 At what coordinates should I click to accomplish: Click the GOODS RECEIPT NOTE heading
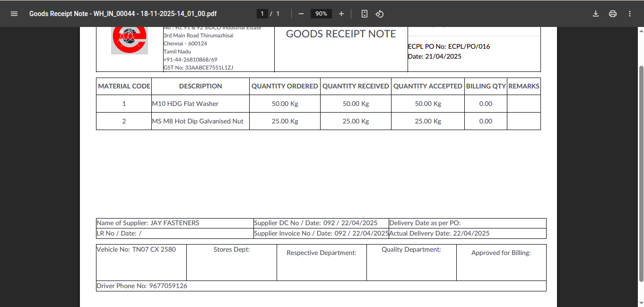click(x=341, y=34)
